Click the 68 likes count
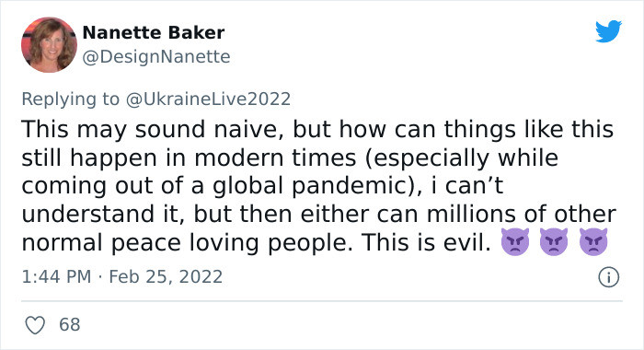644x350 pixels. [x=69, y=324]
